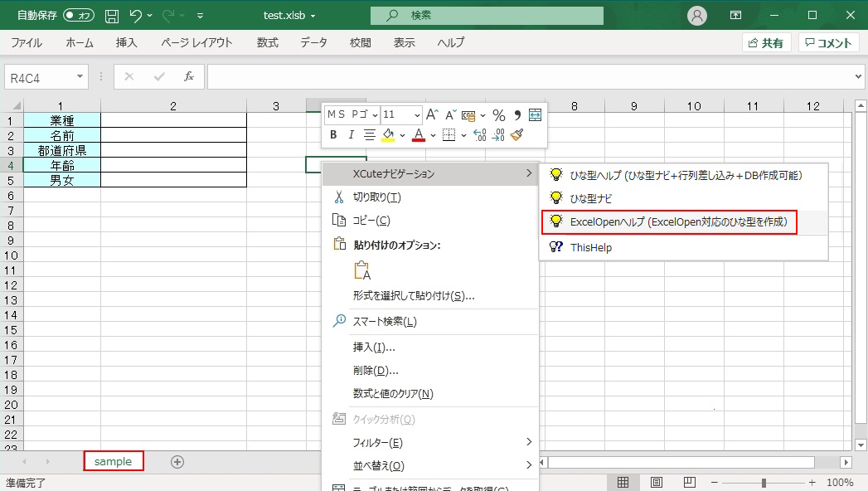868x491 pixels.
Task: Click the format painter brush
Action: coord(517,134)
